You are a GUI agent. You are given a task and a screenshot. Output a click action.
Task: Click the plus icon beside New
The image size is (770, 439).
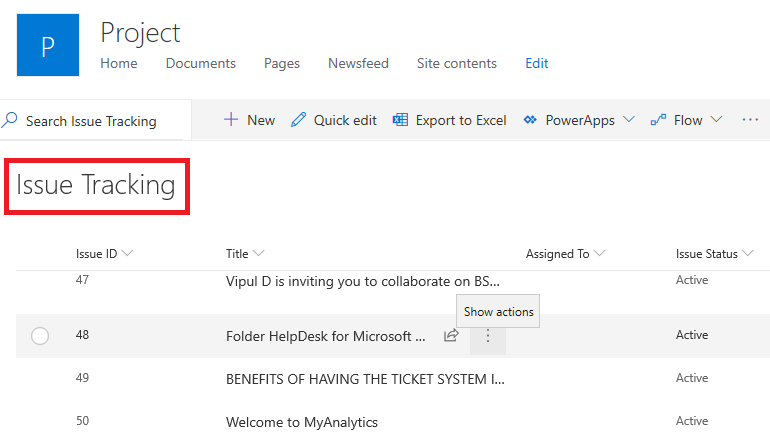coord(231,120)
